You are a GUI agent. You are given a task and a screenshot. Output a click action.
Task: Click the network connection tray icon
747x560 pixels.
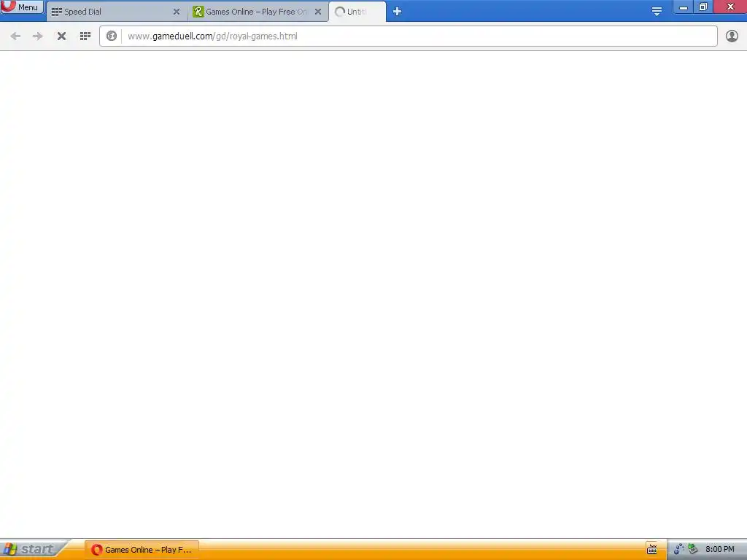[x=679, y=549]
